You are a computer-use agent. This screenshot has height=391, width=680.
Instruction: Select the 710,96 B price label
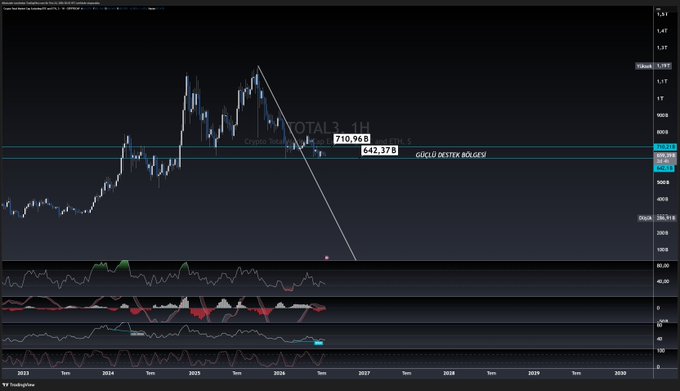coord(352,139)
